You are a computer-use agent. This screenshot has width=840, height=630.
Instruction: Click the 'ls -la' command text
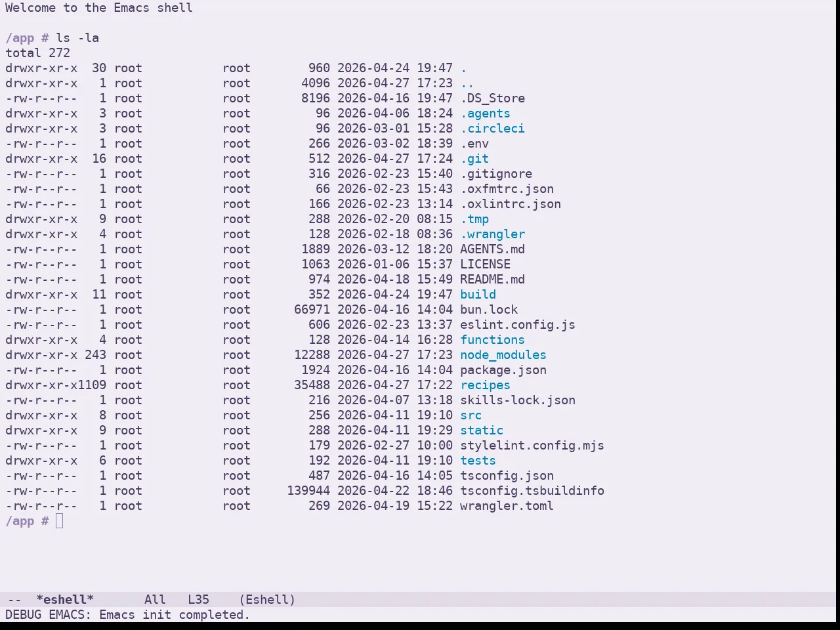point(77,38)
